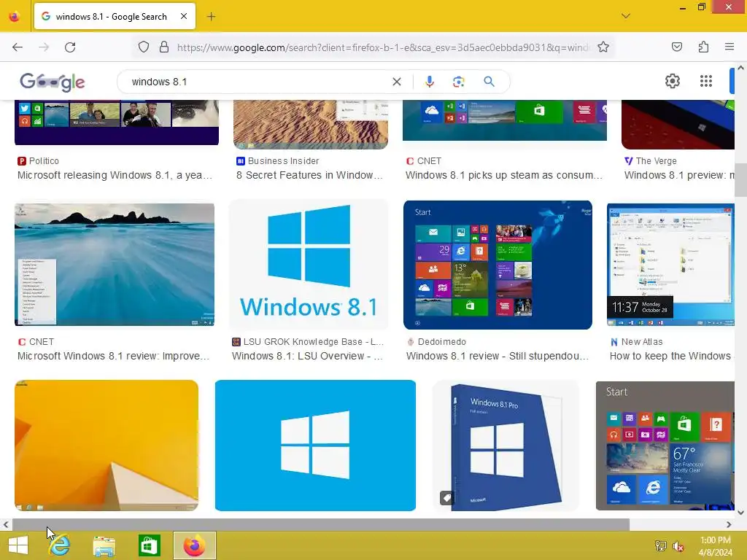This screenshot has width=747, height=560.
Task: Click the Firefox logo left of the tab
Action: (15, 16)
